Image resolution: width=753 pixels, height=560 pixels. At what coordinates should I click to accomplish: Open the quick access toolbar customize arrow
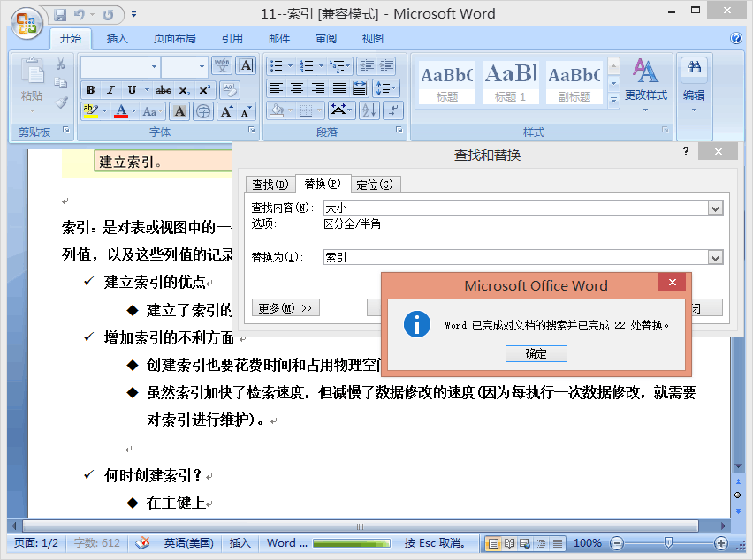[x=134, y=15]
